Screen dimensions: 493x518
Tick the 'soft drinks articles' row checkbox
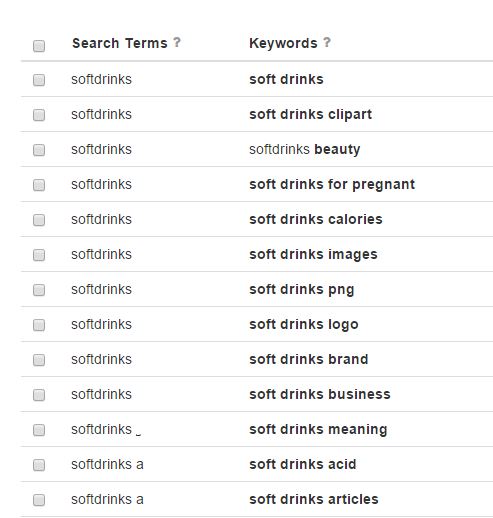(x=39, y=500)
